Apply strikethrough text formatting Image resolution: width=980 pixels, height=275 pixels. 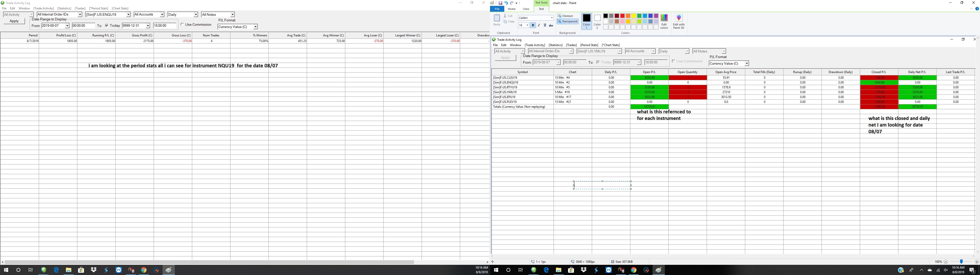[x=551, y=25]
